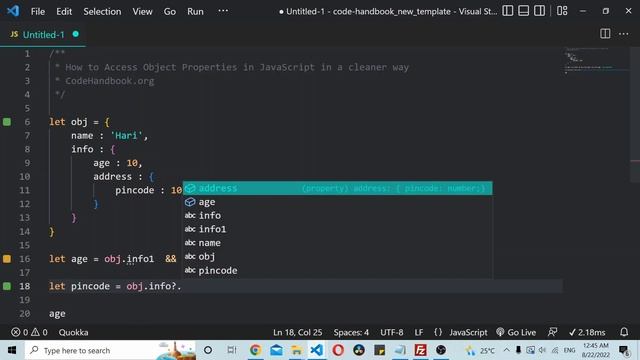Open network settings from system tray
The image size is (640, 360).
555,350
